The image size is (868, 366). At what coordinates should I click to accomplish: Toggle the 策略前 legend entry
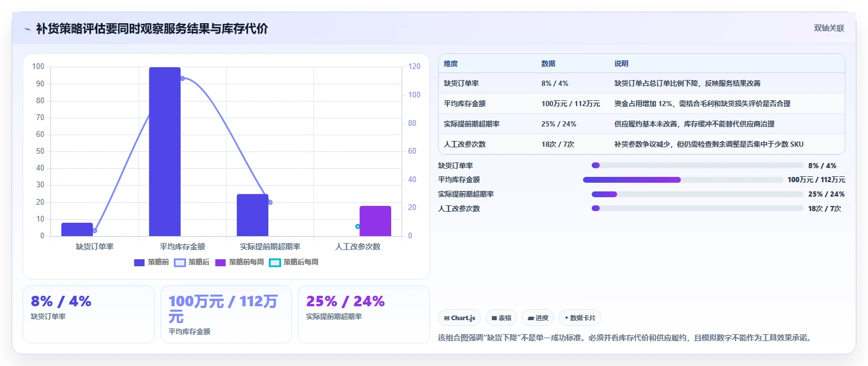[151, 262]
